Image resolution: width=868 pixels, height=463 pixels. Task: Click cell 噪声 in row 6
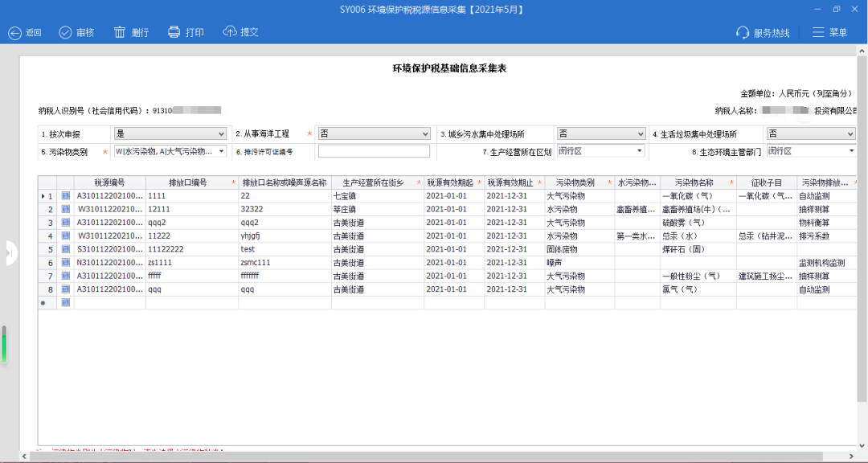tap(579, 262)
